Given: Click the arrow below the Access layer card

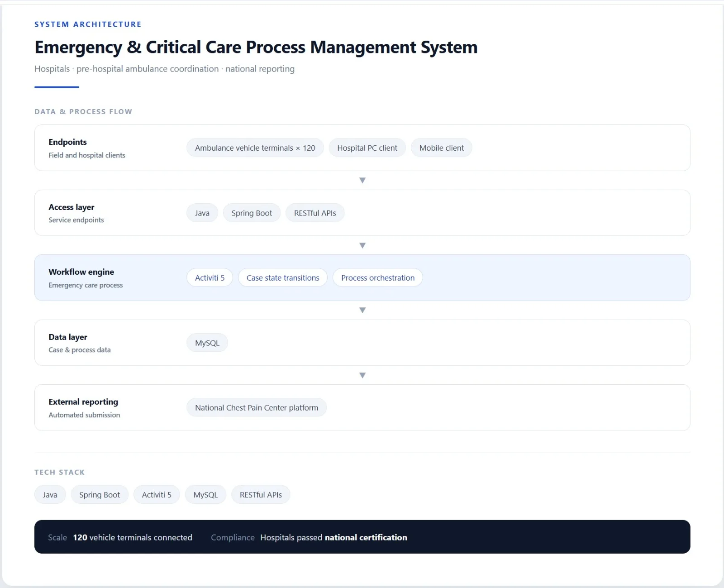Looking at the screenshot, I should 362,245.
